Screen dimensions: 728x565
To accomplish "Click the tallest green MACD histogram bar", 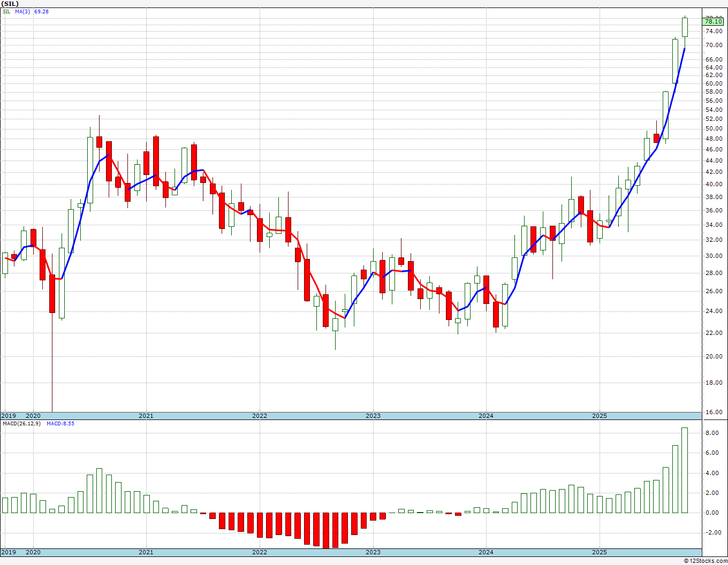I will click(685, 470).
